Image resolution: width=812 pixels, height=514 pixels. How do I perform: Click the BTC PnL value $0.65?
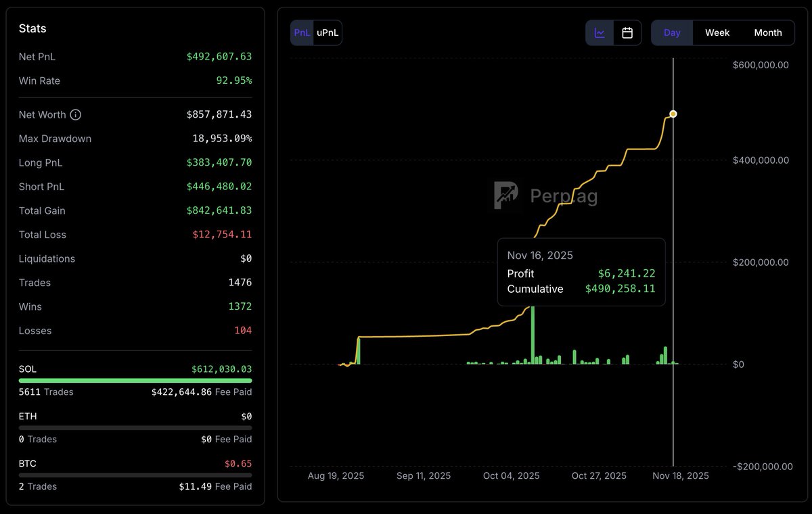pos(238,464)
